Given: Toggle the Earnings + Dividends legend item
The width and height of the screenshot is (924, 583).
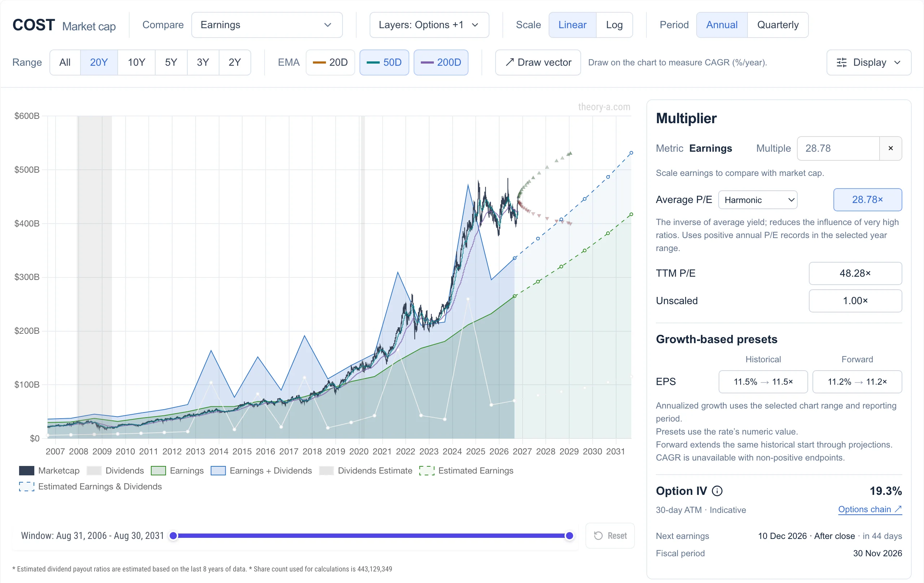Looking at the screenshot, I should point(261,470).
